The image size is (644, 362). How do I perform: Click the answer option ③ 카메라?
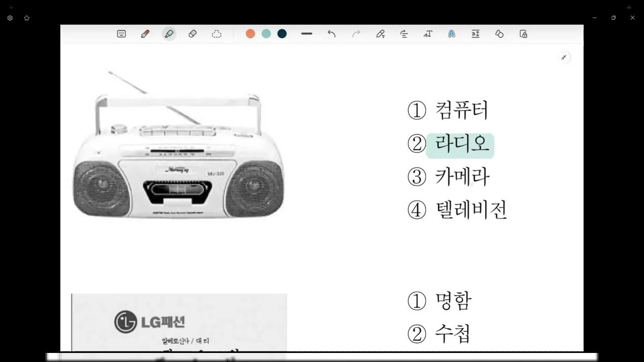(448, 176)
